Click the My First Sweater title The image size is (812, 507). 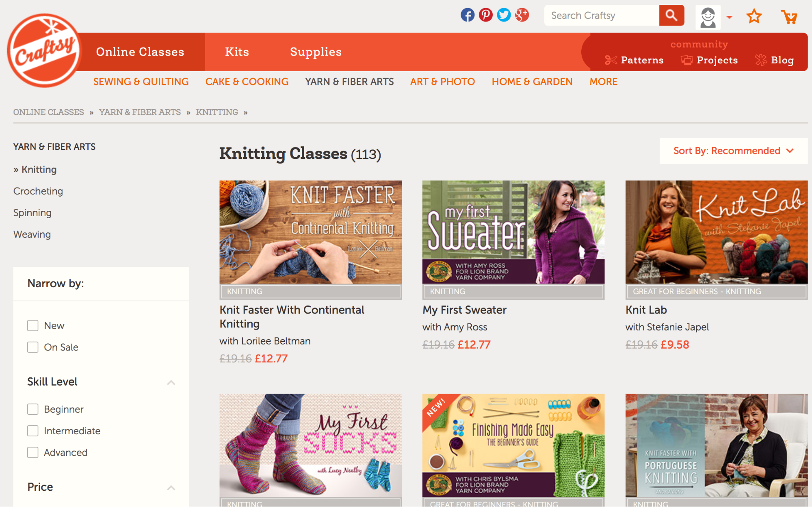pos(464,310)
